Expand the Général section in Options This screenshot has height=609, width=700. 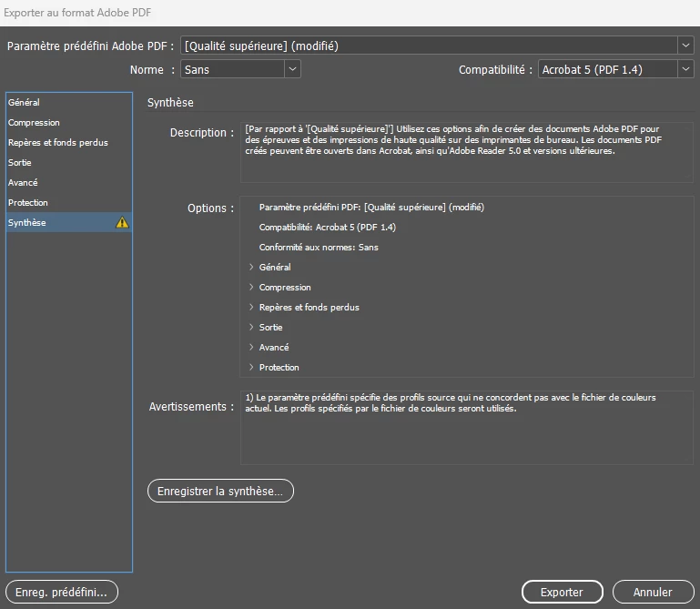coord(251,267)
